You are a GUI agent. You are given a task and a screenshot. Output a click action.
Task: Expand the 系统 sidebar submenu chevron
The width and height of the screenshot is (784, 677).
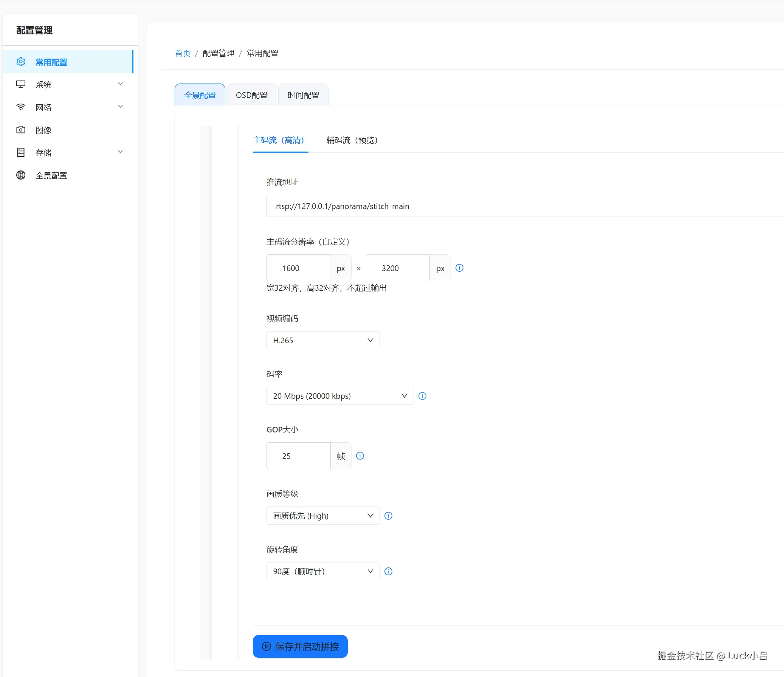coord(120,84)
